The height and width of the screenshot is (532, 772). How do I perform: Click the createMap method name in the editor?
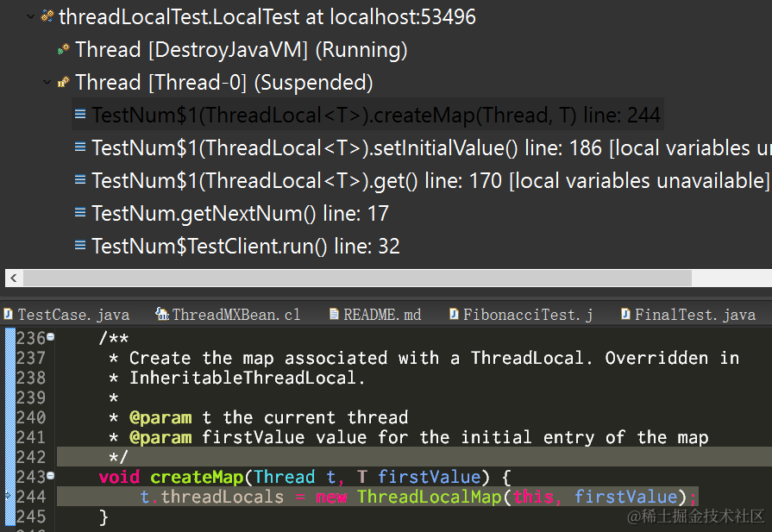point(197,477)
